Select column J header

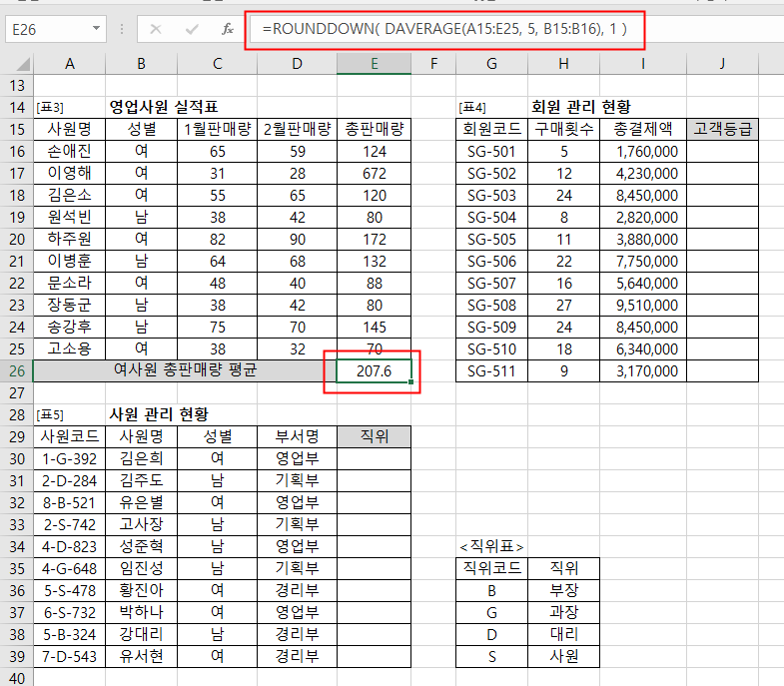point(722,64)
